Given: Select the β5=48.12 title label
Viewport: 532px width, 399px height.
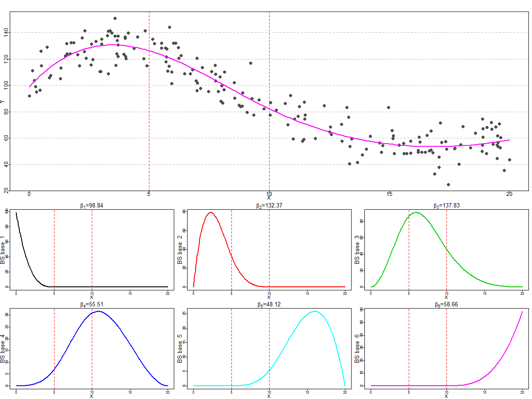Looking at the screenshot, I should pos(269,305).
